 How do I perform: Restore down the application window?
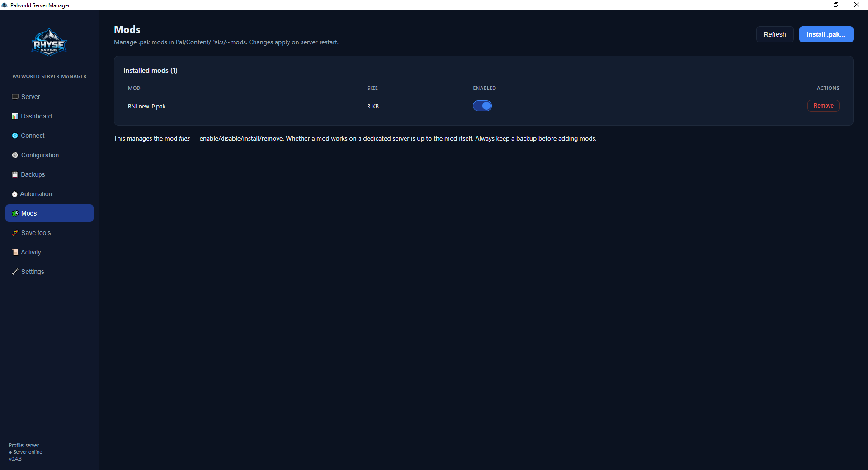pos(836,5)
